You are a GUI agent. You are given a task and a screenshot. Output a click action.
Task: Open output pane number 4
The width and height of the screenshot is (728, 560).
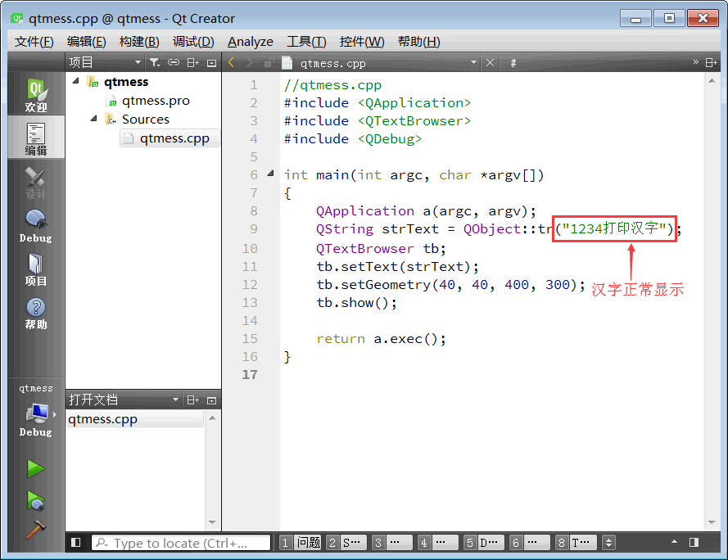pyautogui.click(x=438, y=542)
